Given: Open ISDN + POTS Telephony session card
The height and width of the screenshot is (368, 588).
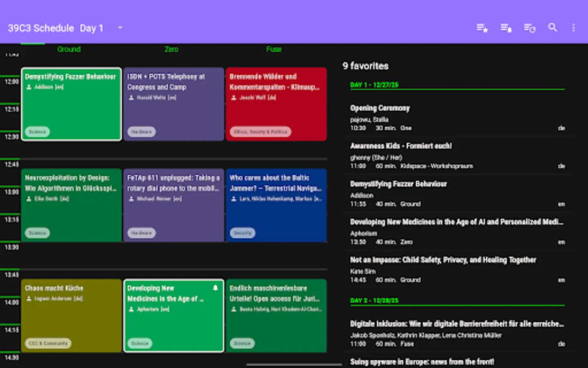Looking at the screenshot, I should coord(174,104).
